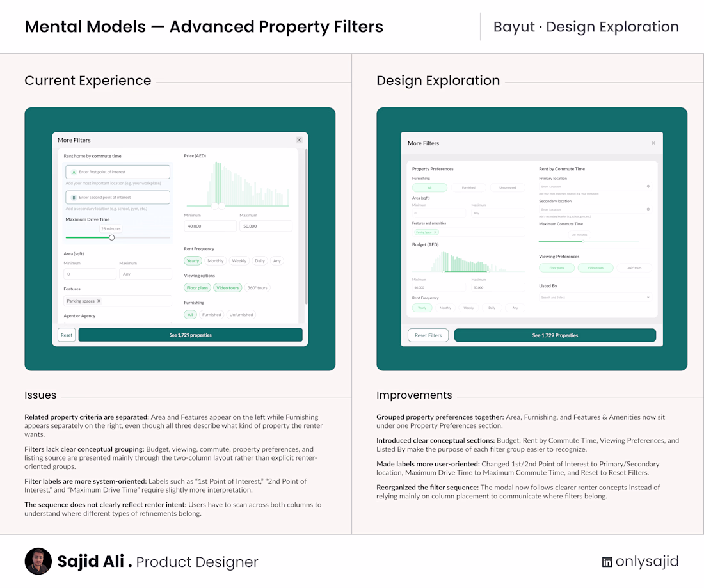The width and height of the screenshot is (704, 588).
Task: Click the Price histogram maximum handle
Action: pos(221,206)
